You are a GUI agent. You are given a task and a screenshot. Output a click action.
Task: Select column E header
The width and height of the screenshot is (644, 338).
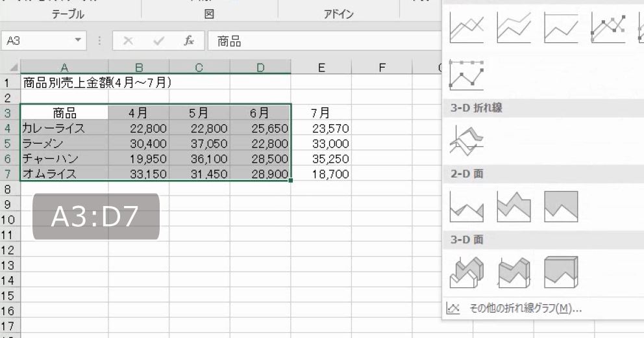click(321, 67)
